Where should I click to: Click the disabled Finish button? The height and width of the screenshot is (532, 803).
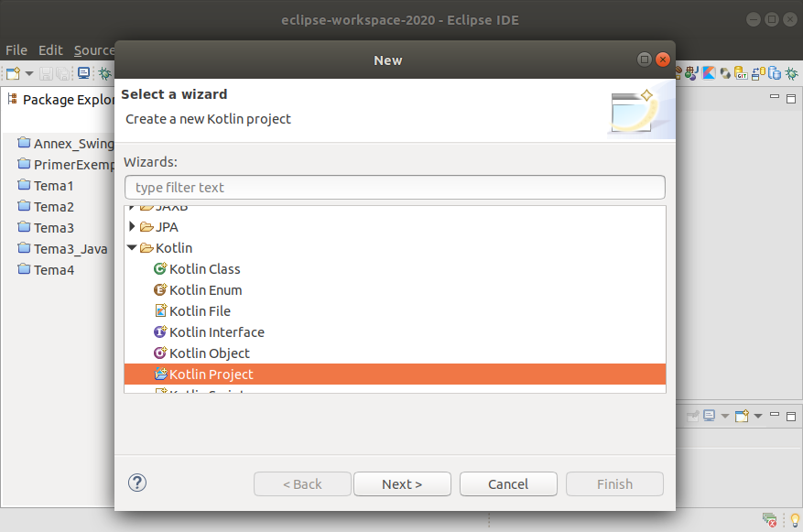tap(614, 483)
